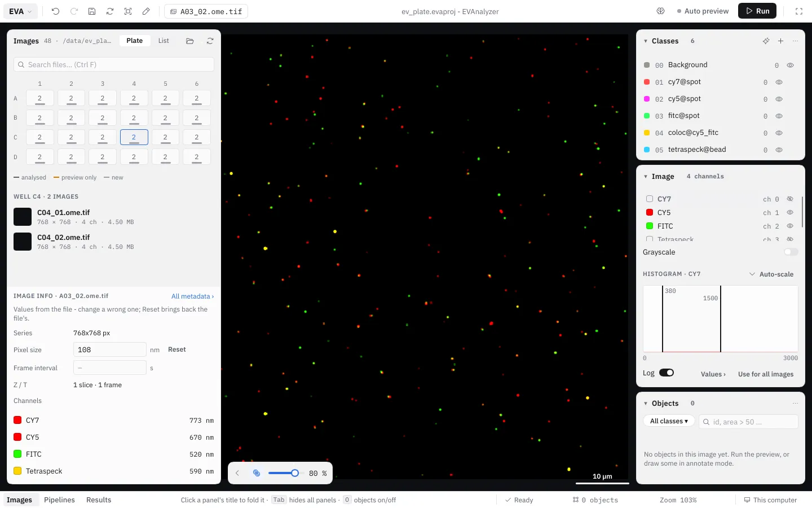Image resolution: width=812 pixels, height=508 pixels.
Task: Switch to the List view tab
Action: pyautogui.click(x=164, y=41)
